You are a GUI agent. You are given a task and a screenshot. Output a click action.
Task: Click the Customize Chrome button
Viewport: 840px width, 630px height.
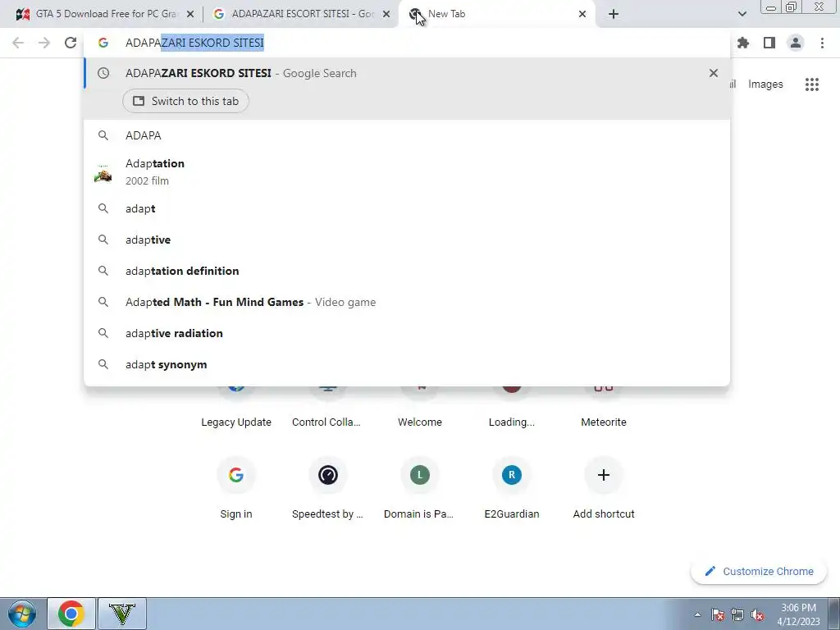click(759, 572)
